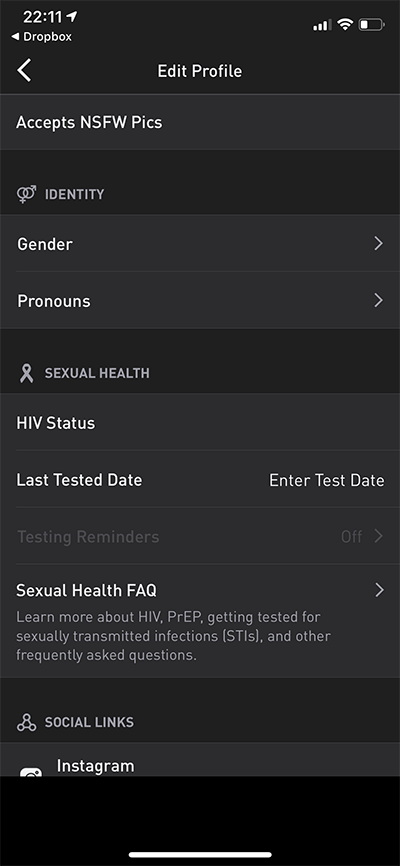Screen dimensions: 400x866
Task: Tap the Wi-Fi icon in the status bar
Action: [345, 24]
